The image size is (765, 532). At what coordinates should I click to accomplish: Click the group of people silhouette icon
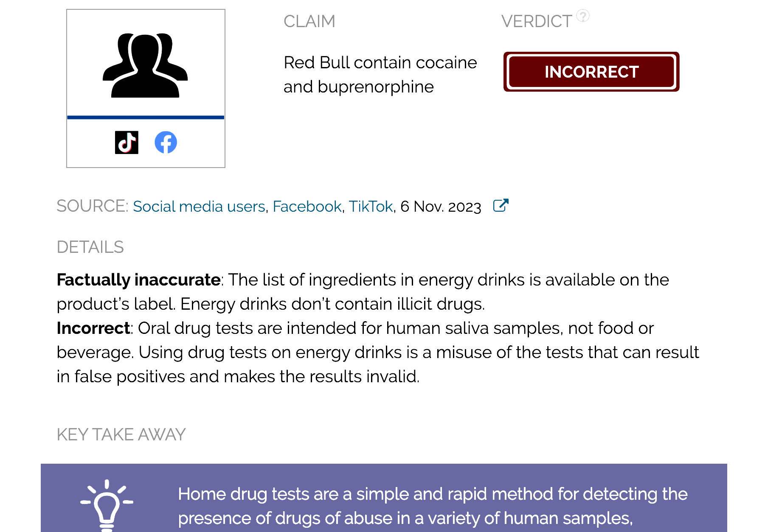[x=145, y=65]
